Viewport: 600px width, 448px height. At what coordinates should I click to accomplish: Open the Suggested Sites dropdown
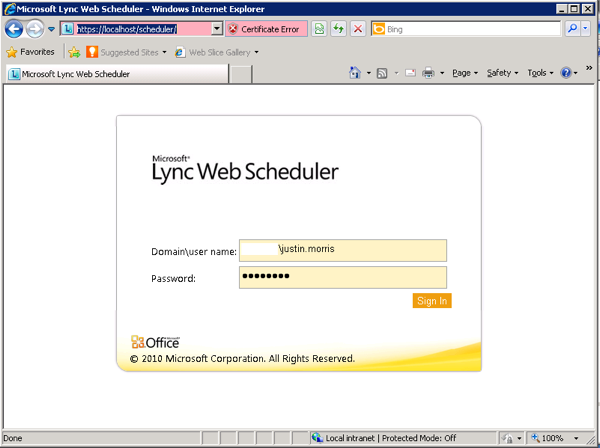126,52
